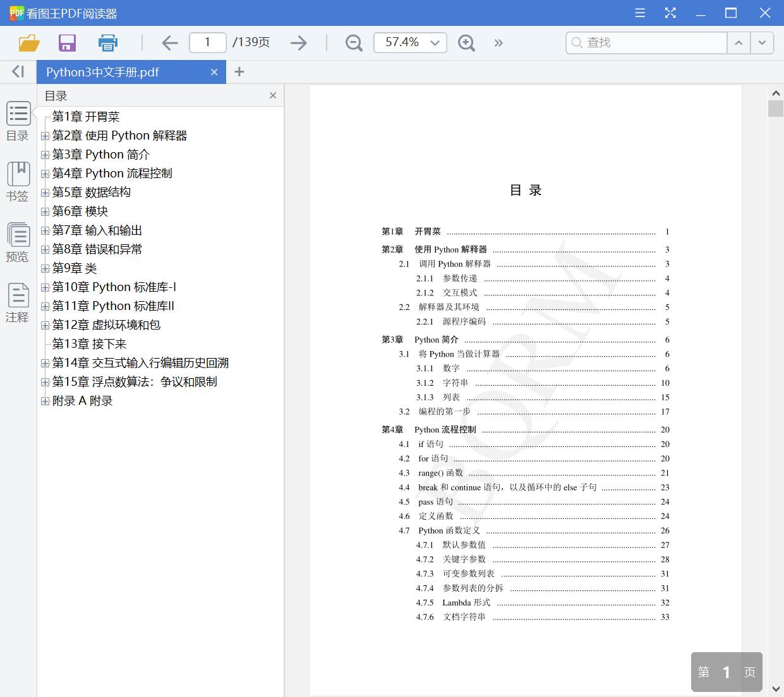
Task: Open the zoom level dropdown showing 57.4%
Action: click(433, 42)
